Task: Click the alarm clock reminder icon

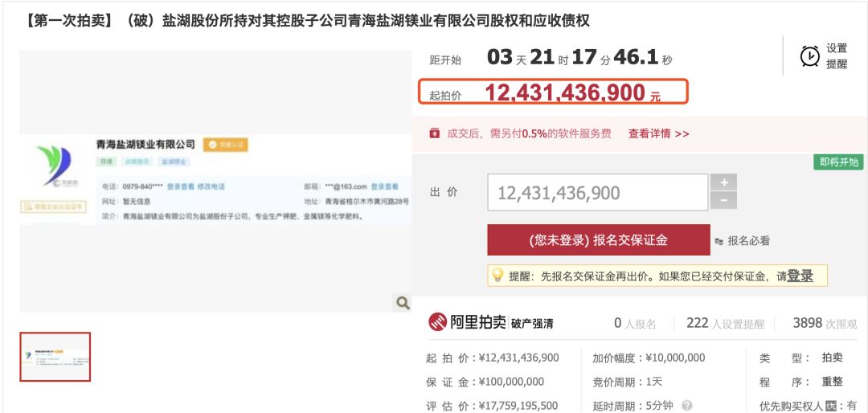Action: coord(810,56)
